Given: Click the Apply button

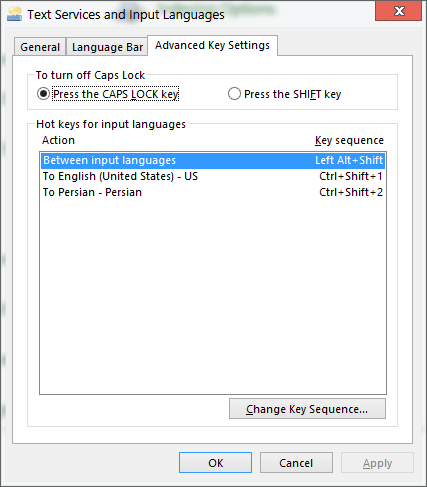Looking at the screenshot, I should [x=377, y=463].
